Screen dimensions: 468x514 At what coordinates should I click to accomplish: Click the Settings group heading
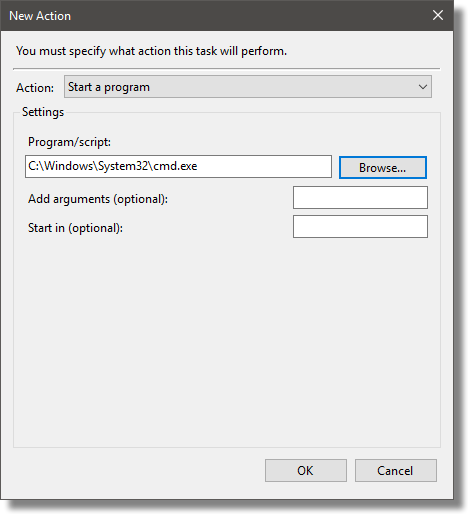click(x=43, y=112)
